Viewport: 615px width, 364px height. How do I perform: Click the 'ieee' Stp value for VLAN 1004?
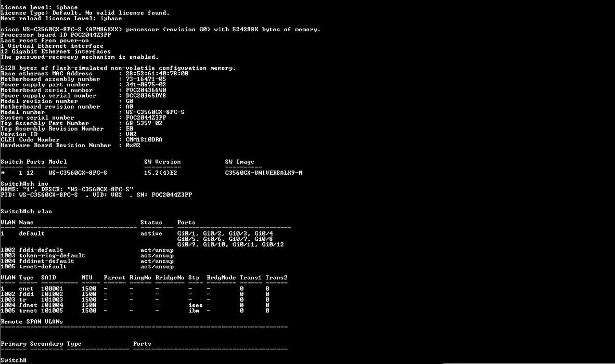point(196,305)
